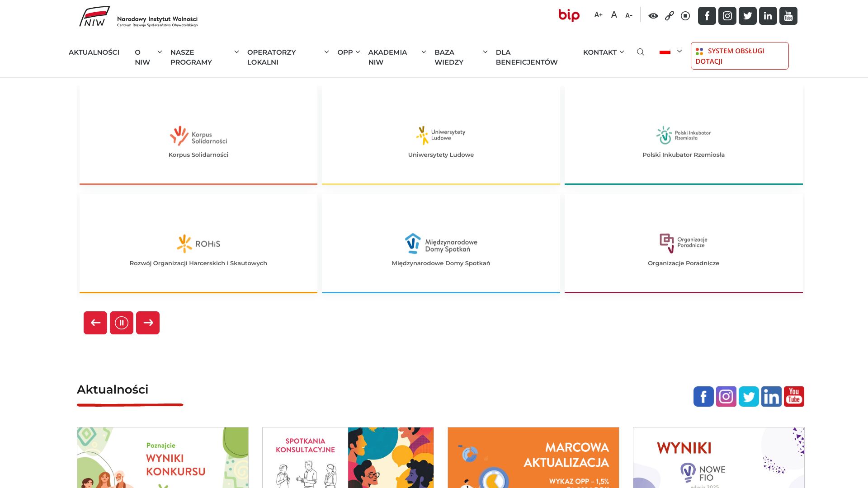The width and height of the screenshot is (868, 488).
Task: Open Instagram from the header icons
Action: (x=727, y=16)
